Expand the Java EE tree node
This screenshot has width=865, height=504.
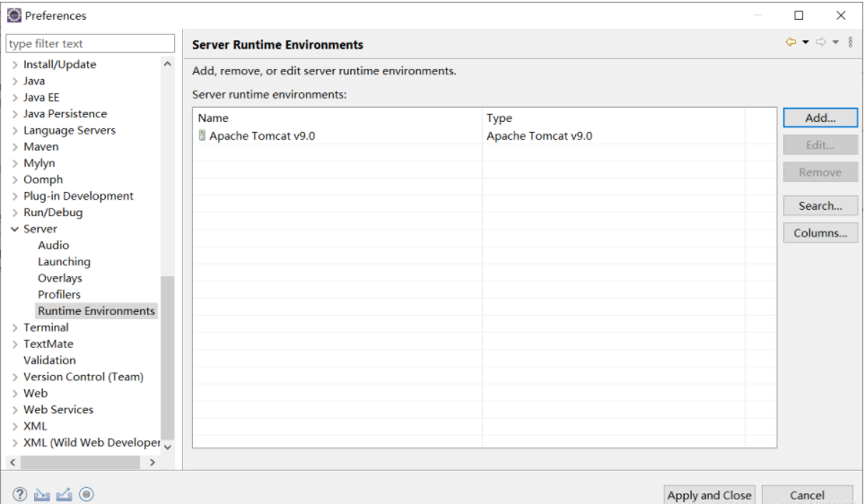point(15,98)
